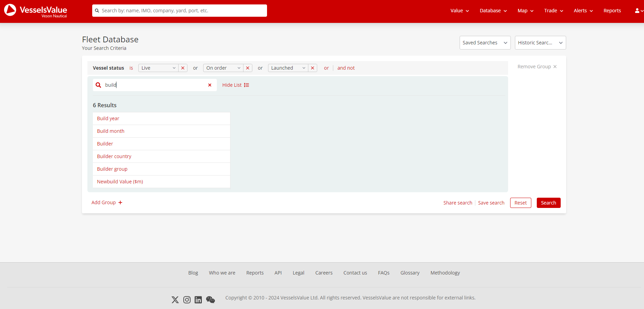Remove the Launched status filter
This screenshot has width=644, height=309.
click(312, 68)
